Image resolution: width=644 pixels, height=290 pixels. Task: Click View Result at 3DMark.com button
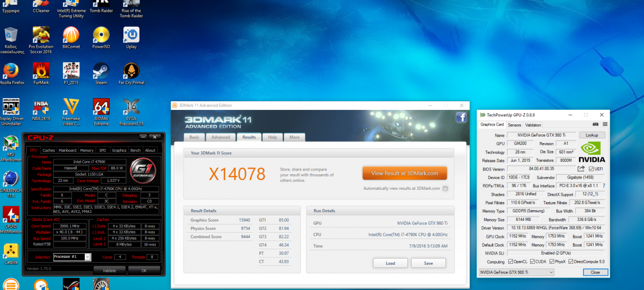point(405,173)
